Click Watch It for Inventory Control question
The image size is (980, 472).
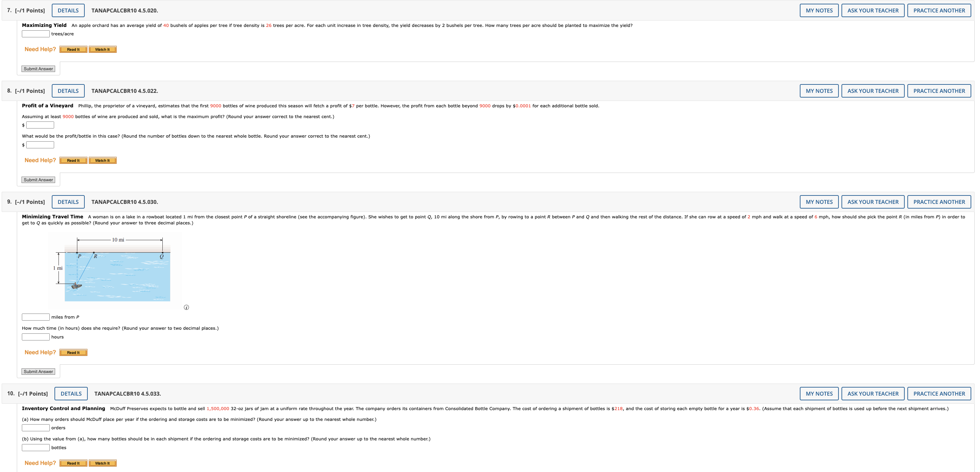(x=102, y=463)
